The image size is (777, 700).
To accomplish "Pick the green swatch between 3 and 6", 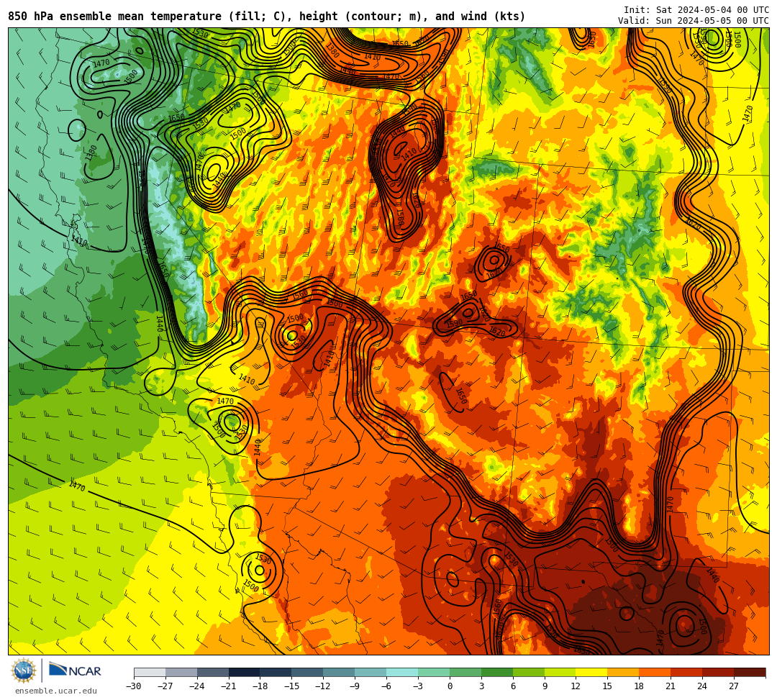I will [497, 672].
